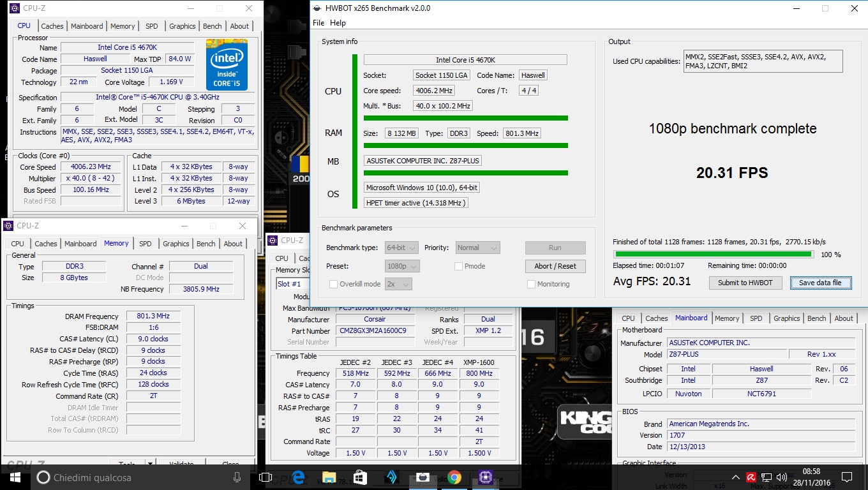Select CPU tab in the Mainboard CPU-Z window

coord(629,318)
